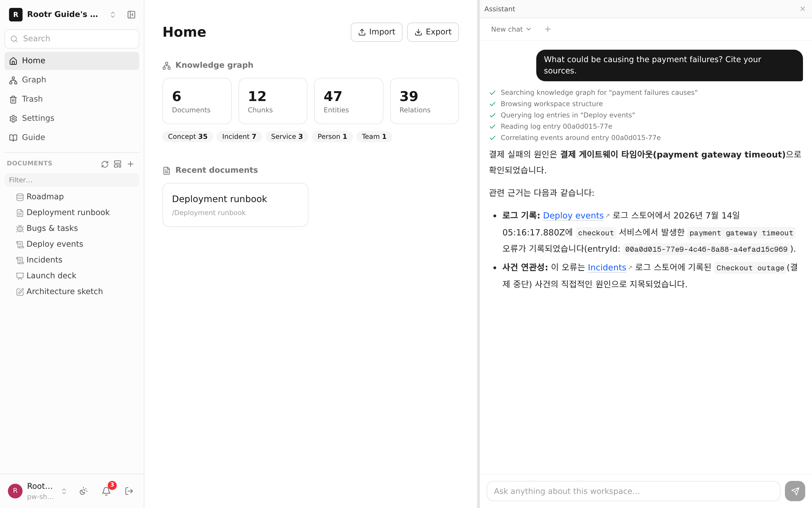Close the Assistant panel

point(803,9)
